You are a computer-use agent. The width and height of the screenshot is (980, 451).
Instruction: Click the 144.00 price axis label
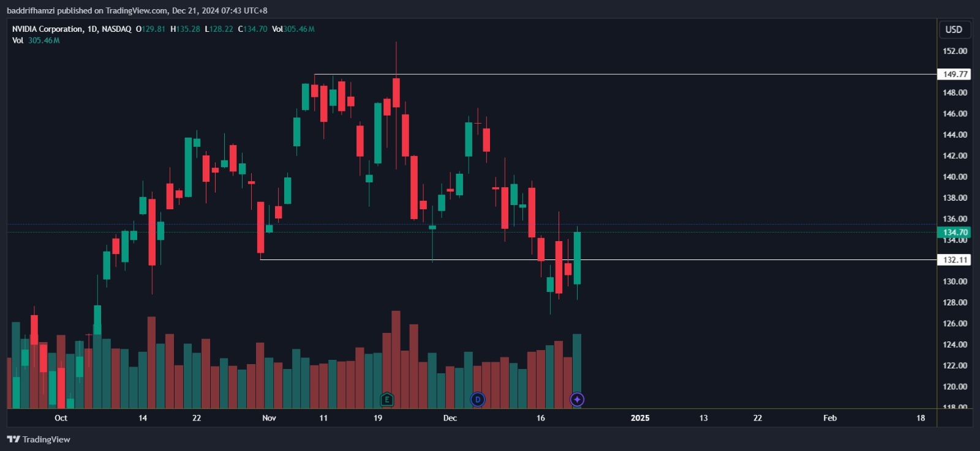(x=955, y=135)
